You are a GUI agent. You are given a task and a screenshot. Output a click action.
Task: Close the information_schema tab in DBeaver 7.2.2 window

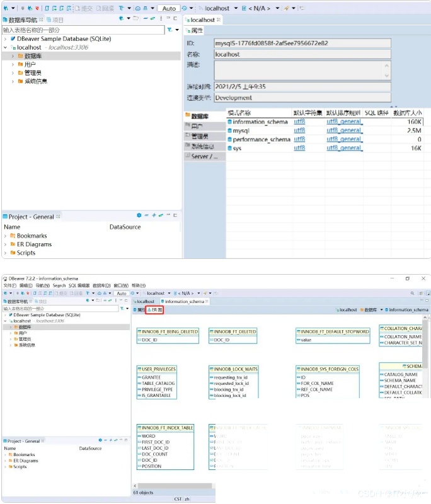pyautogui.click(x=207, y=301)
